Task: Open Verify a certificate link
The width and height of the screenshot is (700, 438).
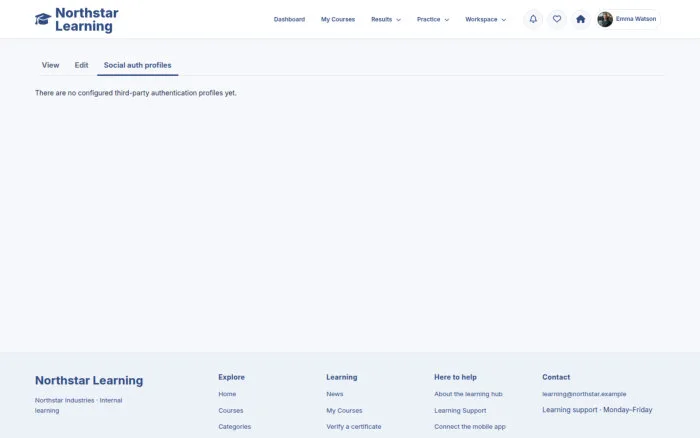Action: click(354, 426)
